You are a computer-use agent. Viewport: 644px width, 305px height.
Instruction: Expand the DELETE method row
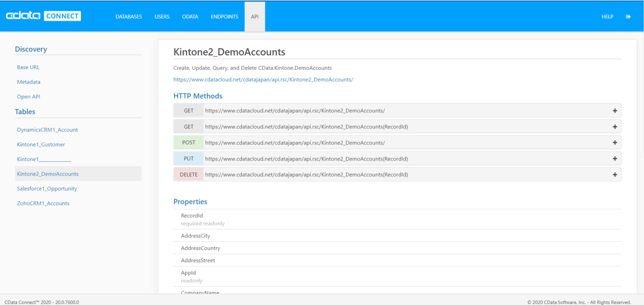point(615,175)
